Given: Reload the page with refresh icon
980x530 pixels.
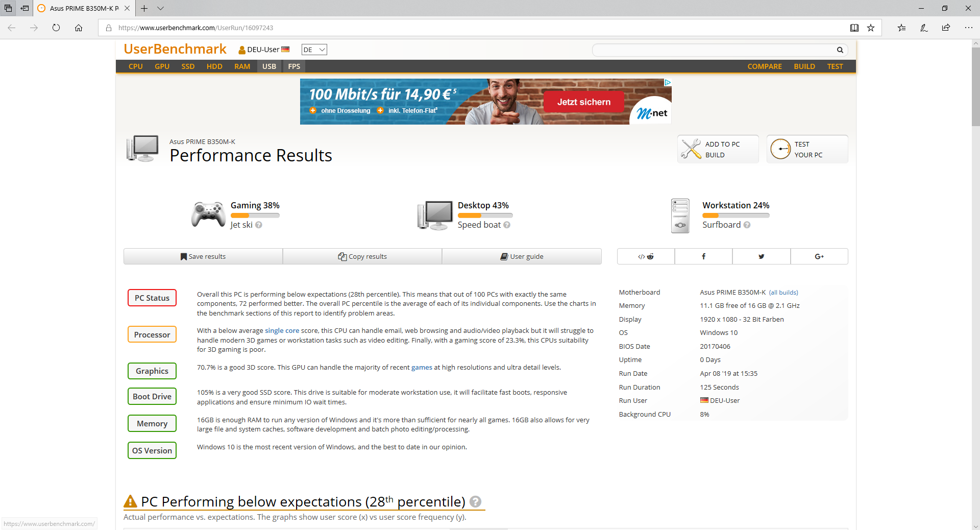Looking at the screenshot, I should (x=56, y=28).
